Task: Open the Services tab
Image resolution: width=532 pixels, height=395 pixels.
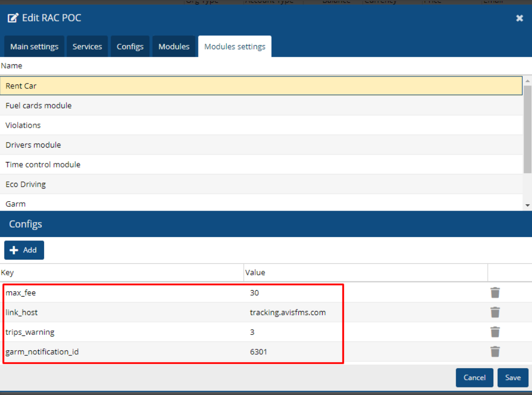Action: coord(87,47)
